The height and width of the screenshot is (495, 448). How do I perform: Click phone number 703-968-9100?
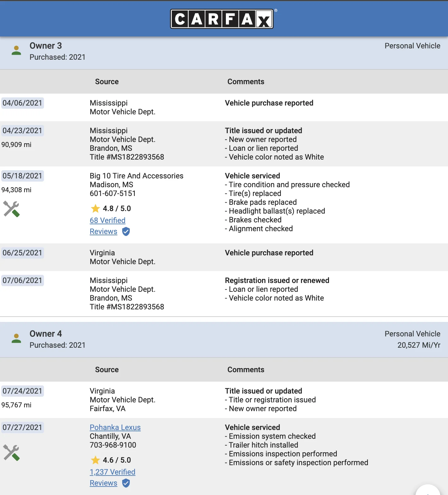[x=113, y=445]
